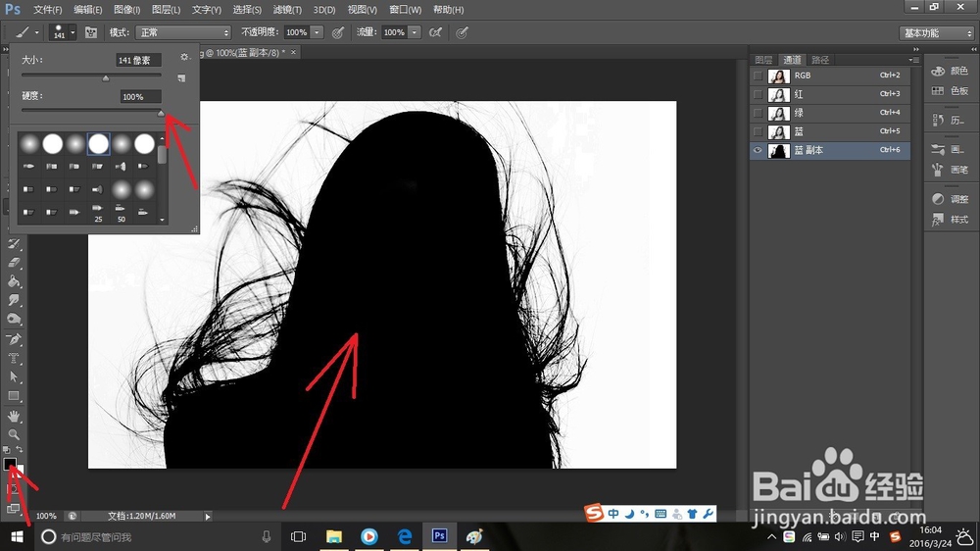980x551 pixels.
Task: Open the 编辑(E) menu
Action: pyautogui.click(x=87, y=10)
